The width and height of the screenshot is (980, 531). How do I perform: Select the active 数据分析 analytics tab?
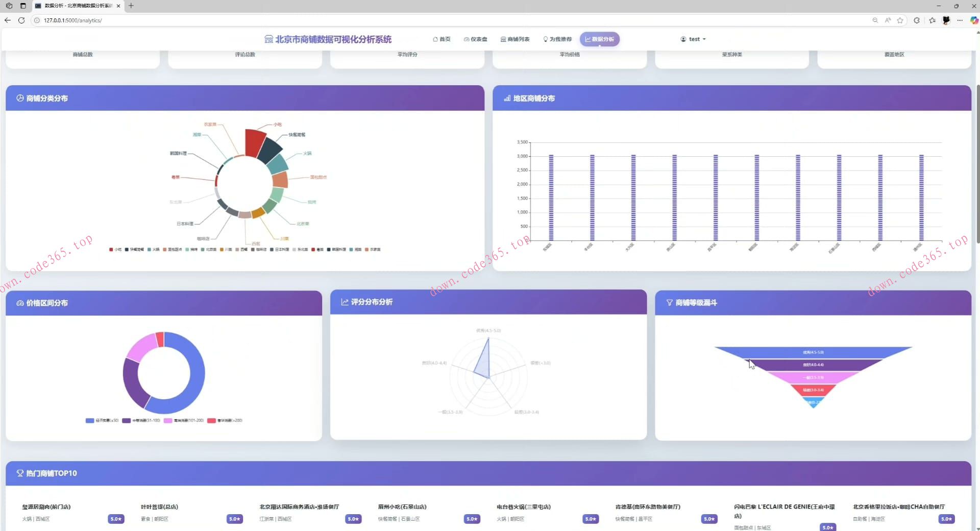[x=599, y=39]
